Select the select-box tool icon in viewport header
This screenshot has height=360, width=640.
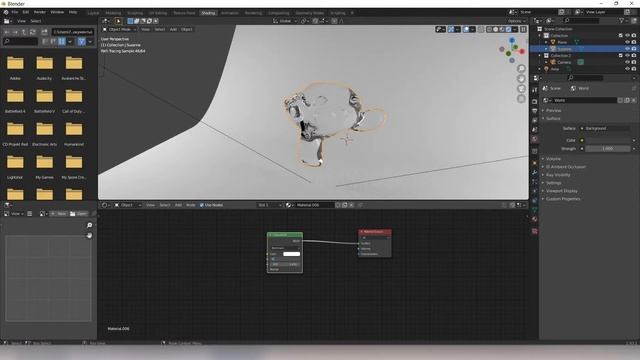(x=118, y=21)
